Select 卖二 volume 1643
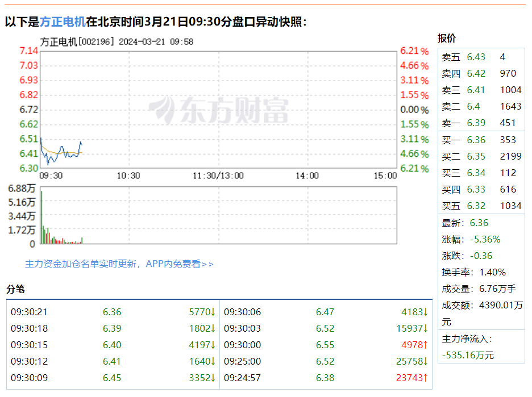 510,106
